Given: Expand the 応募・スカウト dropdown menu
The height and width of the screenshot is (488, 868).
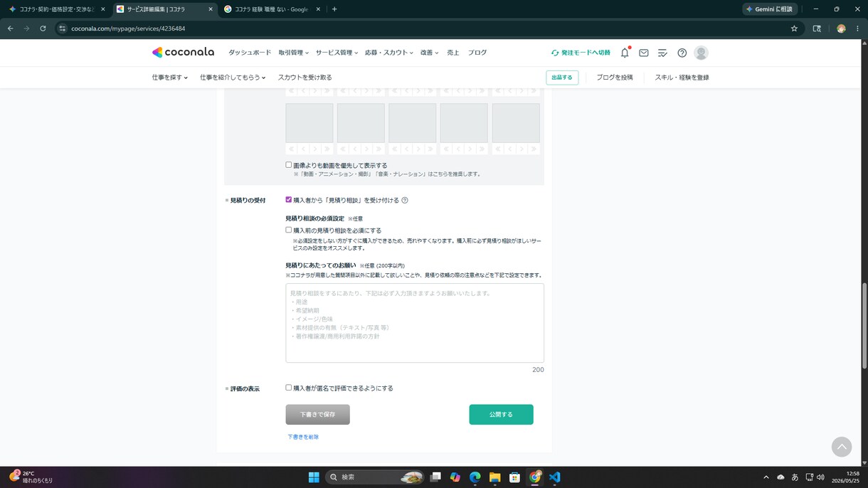Looking at the screenshot, I should 389,53.
